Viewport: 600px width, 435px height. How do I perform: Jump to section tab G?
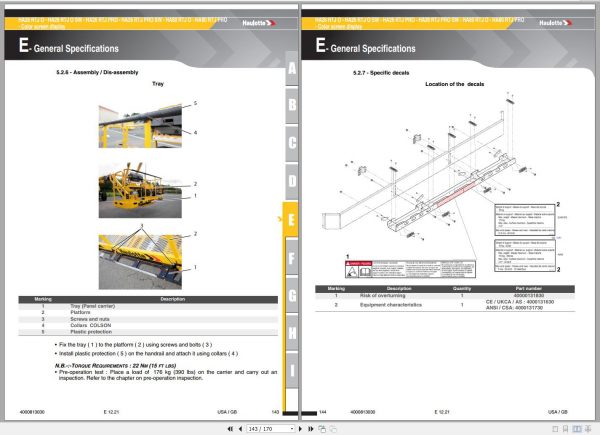292,295
